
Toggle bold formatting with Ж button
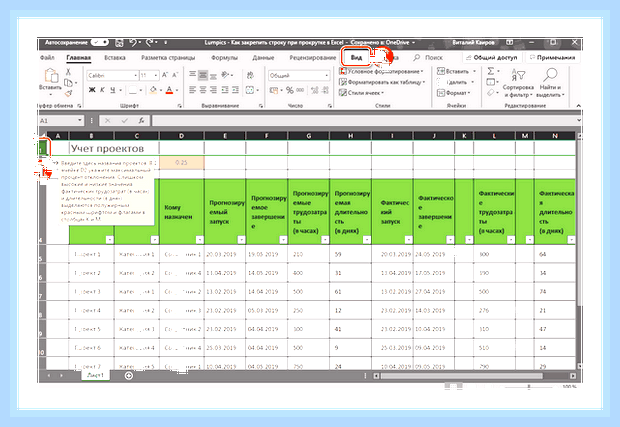pyautogui.click(x=92, y=90)
